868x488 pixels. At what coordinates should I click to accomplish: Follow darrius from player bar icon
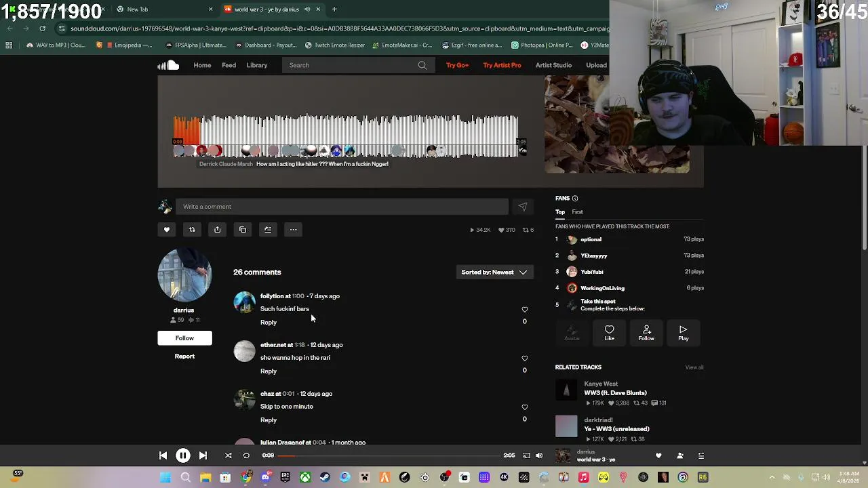680,456
